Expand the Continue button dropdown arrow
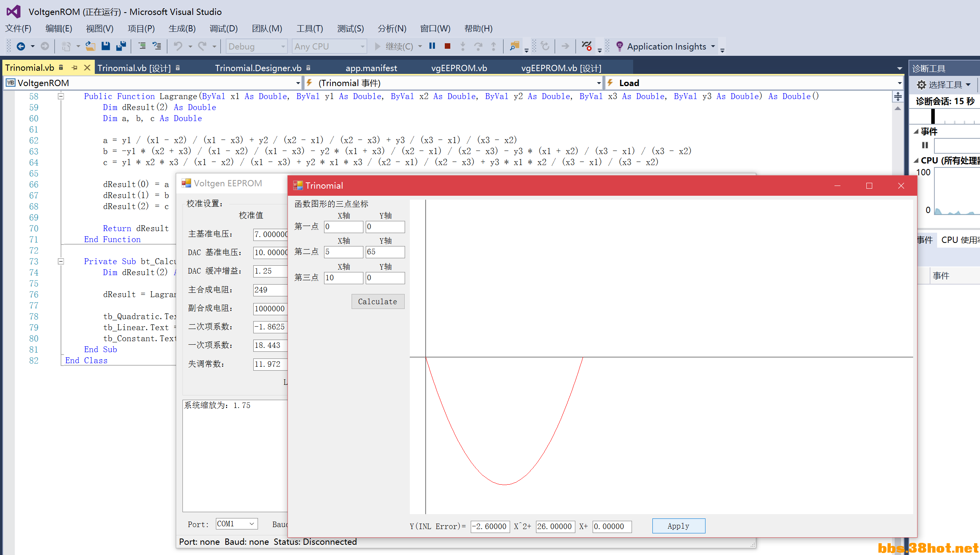 pos(420,46)
